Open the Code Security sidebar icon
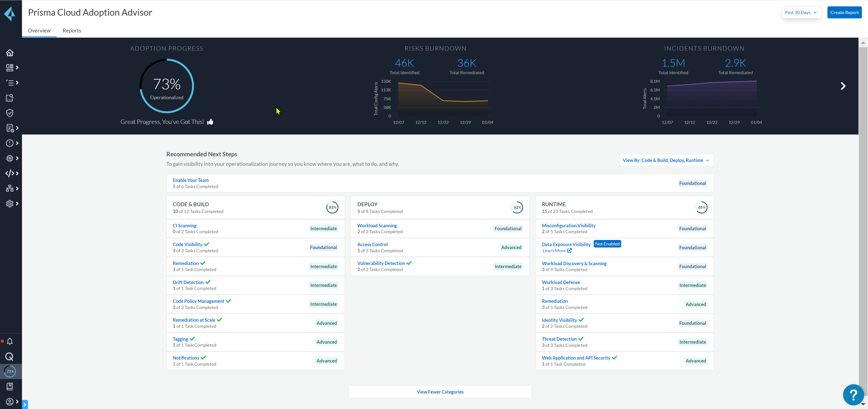868x409 pixels. coord(10,173)
